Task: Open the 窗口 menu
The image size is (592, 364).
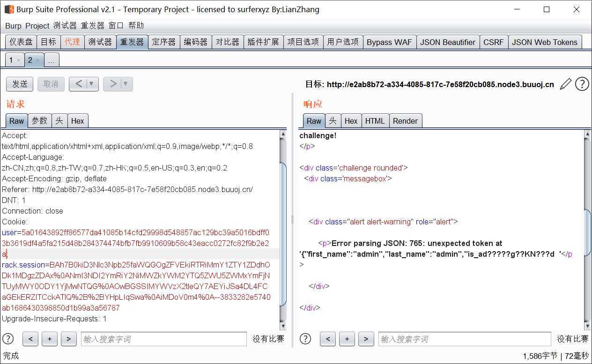Action: coord(116,26)
